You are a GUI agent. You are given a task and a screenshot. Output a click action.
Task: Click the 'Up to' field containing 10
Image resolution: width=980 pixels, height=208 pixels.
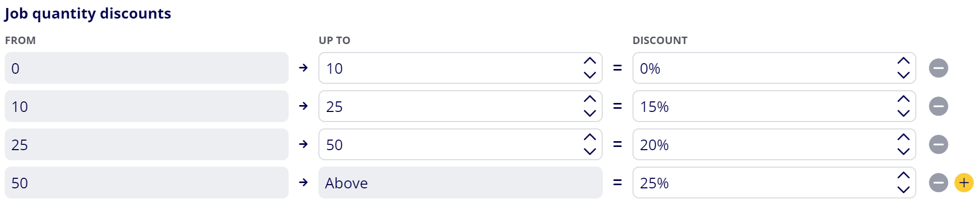pyautogui.click(x=460, y=68)
